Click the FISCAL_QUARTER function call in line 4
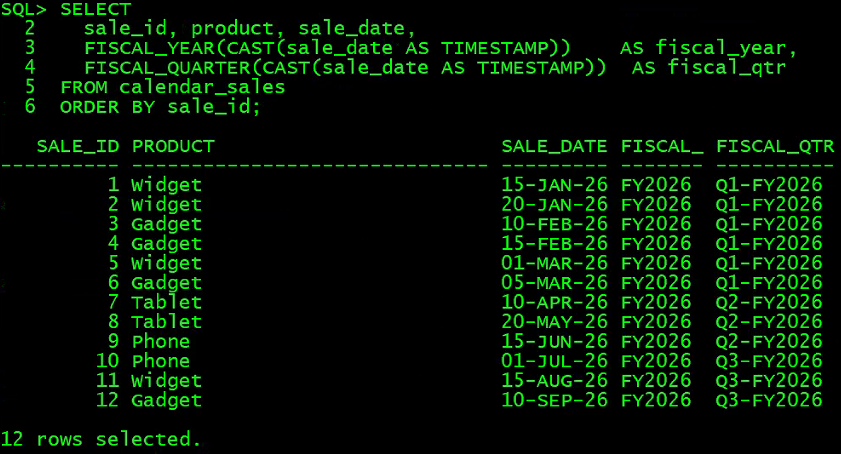 click(x=345, y=68)
